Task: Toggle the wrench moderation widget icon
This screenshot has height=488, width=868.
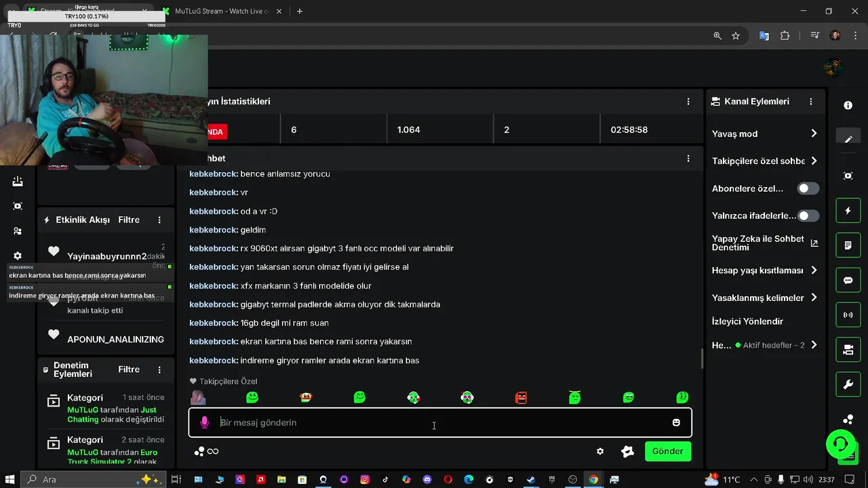Action: [848, 385]
